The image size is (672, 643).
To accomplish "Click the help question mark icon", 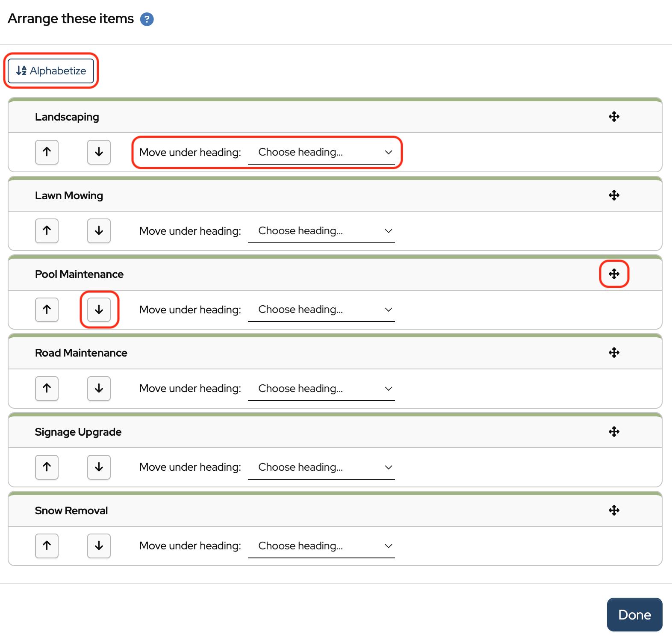I will coord(147,19).
